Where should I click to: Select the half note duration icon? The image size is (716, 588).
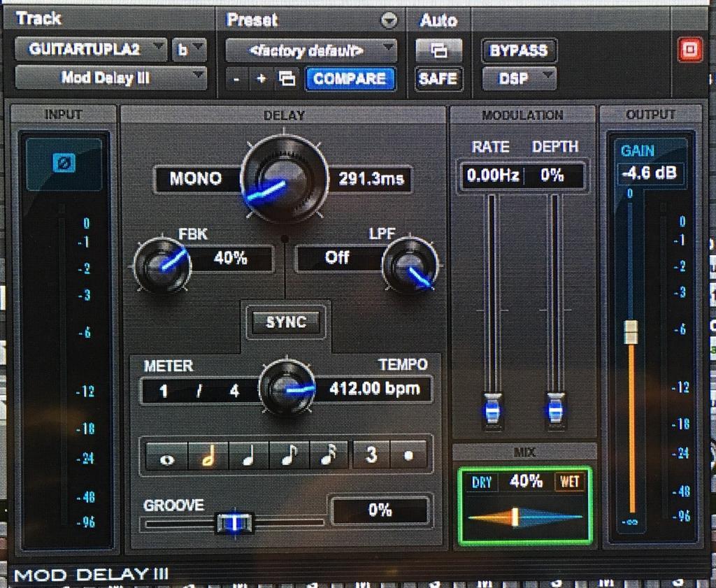coord(208,456)
